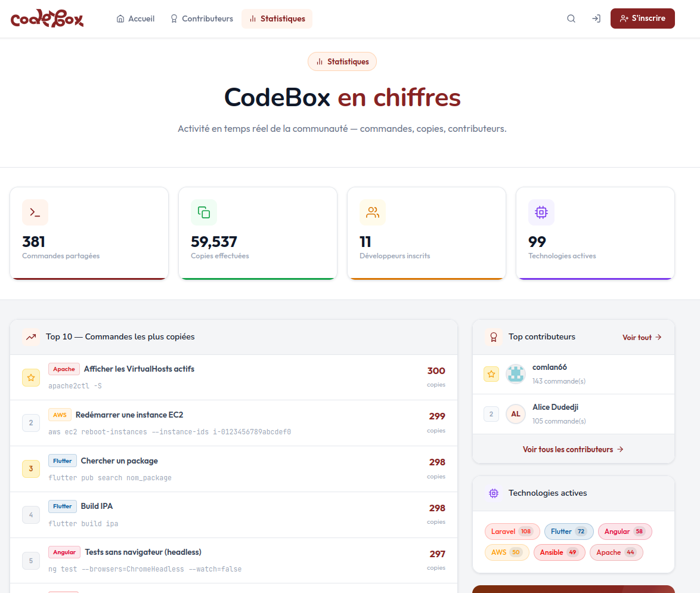Image resolution: width=700 pixels, height=593 pixels.
Task: Open the Accueil navigation tab
Action: [136, 18]
